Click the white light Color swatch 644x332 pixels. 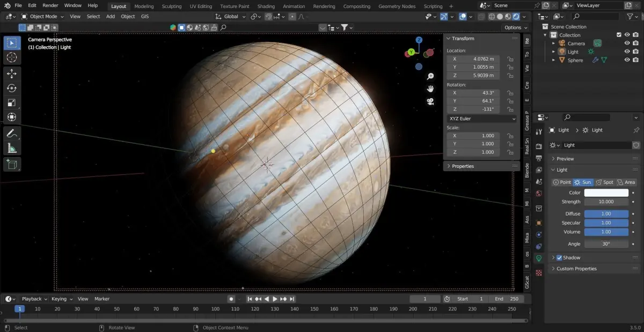click(606, 193)
